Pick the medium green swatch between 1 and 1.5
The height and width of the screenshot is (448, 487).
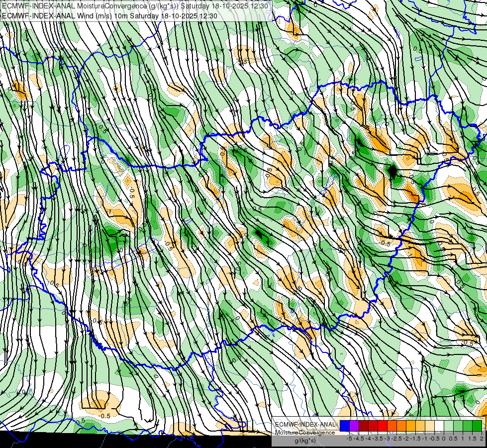(x=468, y=426)
